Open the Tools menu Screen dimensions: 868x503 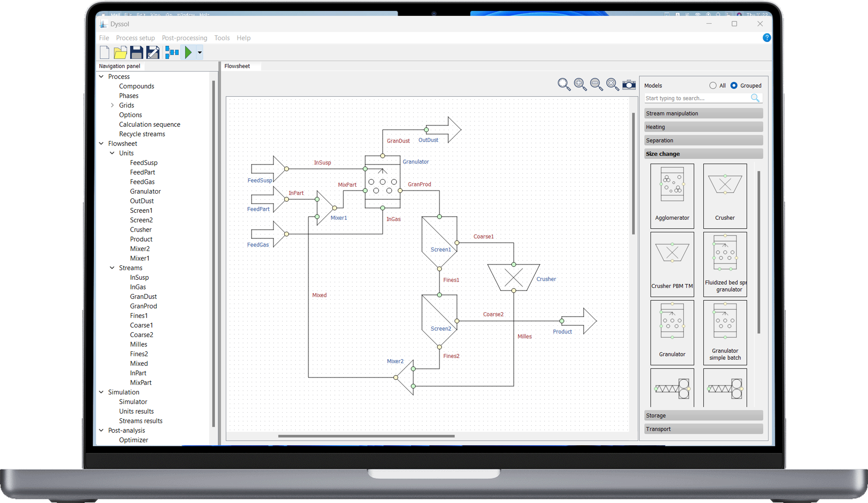click(x=222, y=38)
